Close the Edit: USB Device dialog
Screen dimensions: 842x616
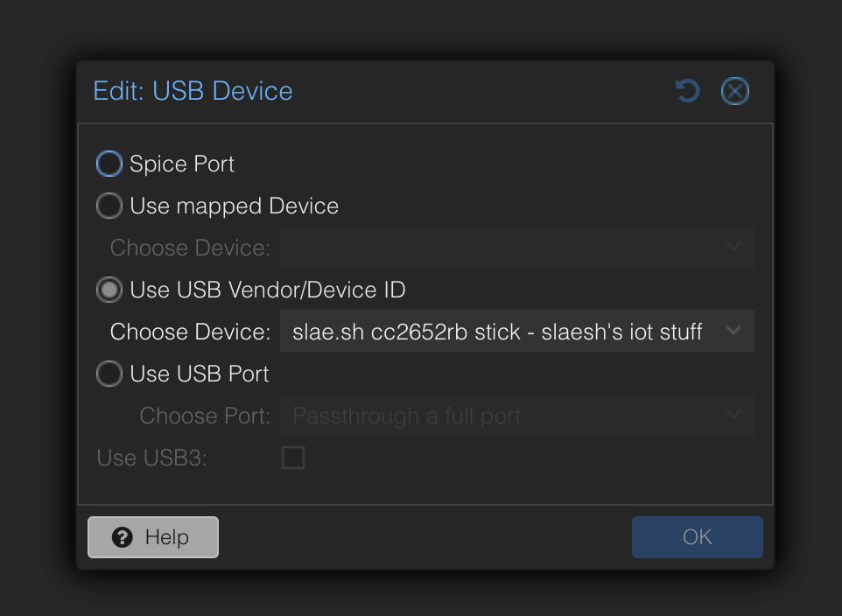click(x=734, y=91)
